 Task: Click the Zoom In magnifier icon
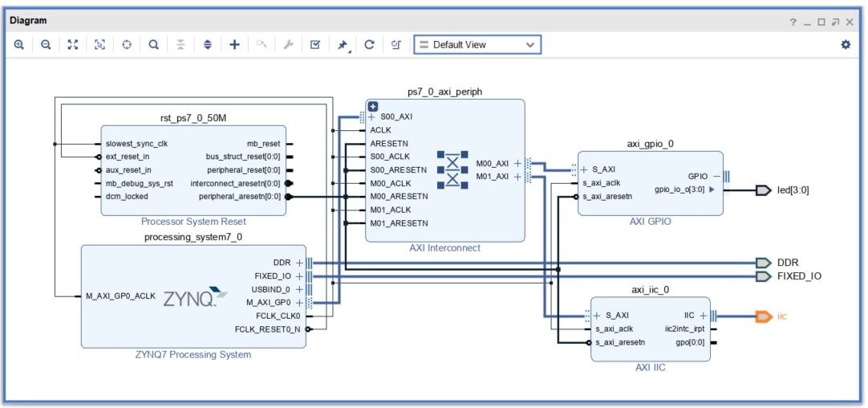tap(18, 45)
